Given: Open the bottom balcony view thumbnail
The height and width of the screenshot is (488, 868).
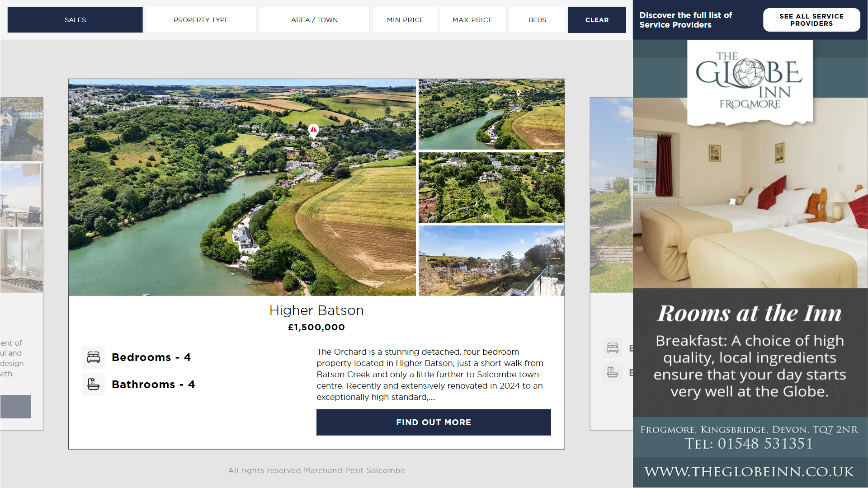Looking at the screenshot, I should pos(491,261).
